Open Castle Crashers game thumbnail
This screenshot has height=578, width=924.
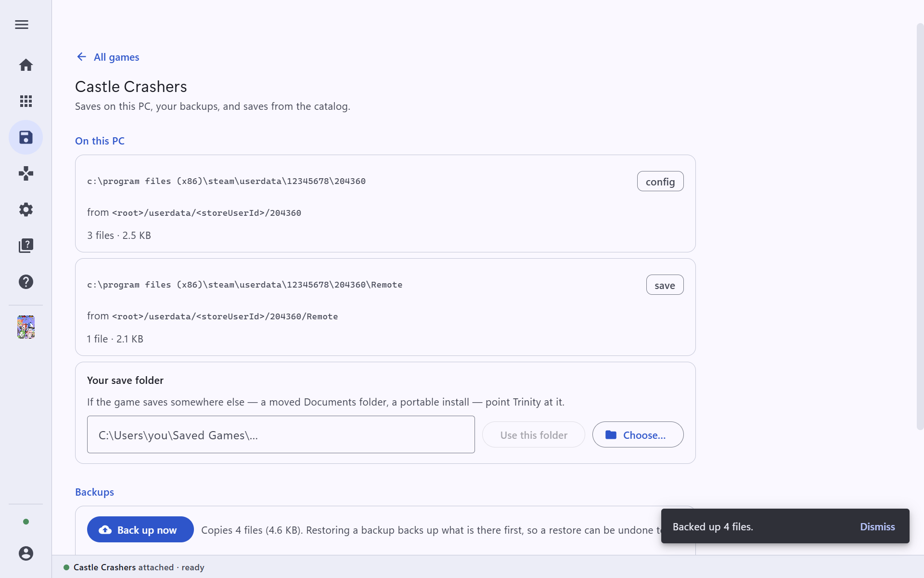[26, 327]
